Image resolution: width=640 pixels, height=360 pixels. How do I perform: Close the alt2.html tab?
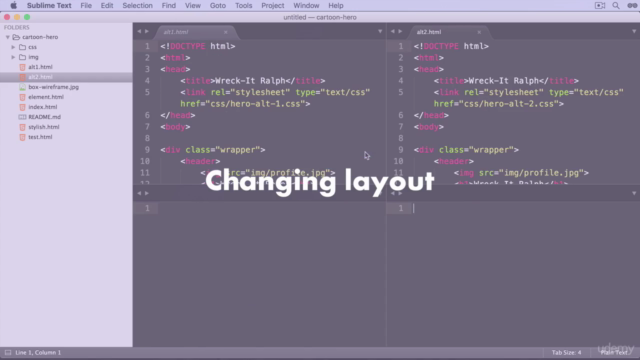[x=479, y=32]
